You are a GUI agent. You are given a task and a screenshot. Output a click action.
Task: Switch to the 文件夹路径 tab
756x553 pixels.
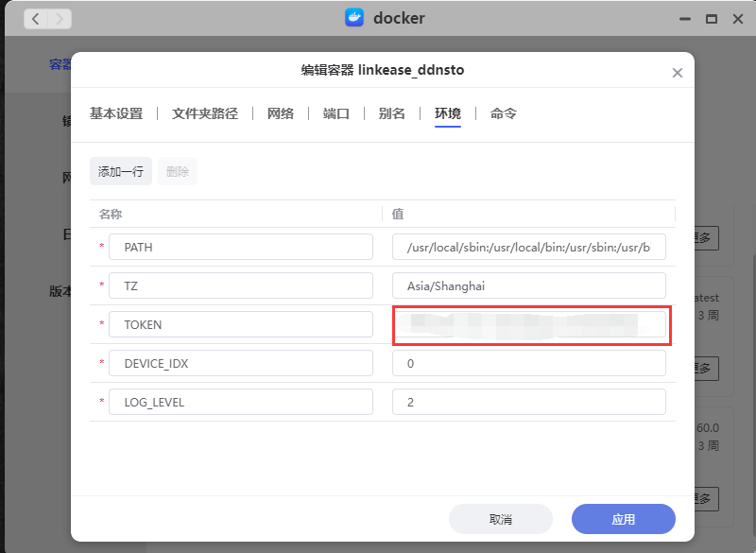click(205, 113)
